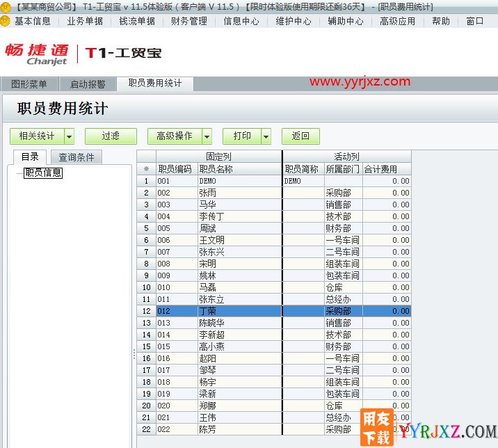Open the 高级应用 menu
This screenshot has width=498, height=448.
click(398, 21)
